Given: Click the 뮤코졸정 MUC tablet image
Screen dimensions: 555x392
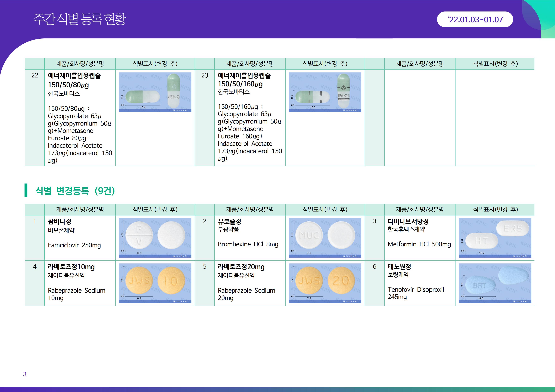Looking at the screenshot, I should [325, 238].
